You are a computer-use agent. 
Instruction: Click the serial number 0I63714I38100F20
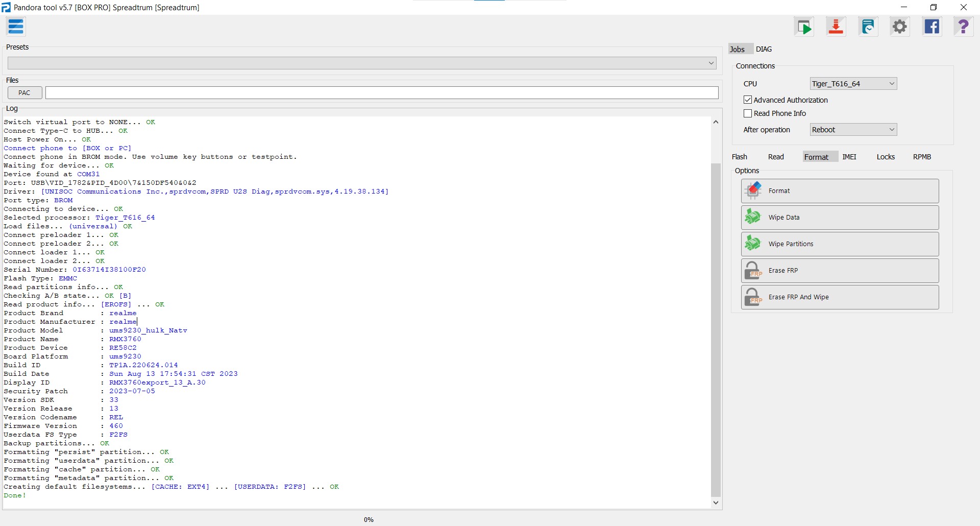109,270
